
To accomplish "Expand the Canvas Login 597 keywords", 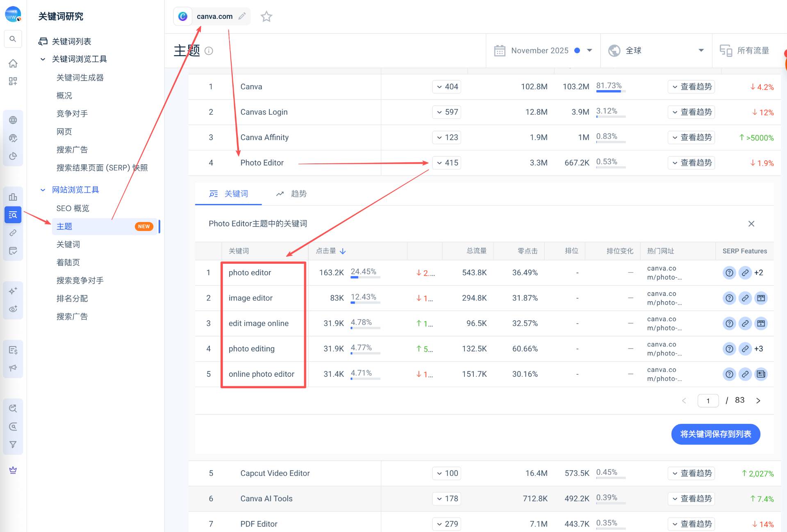I will click(447, 112).
